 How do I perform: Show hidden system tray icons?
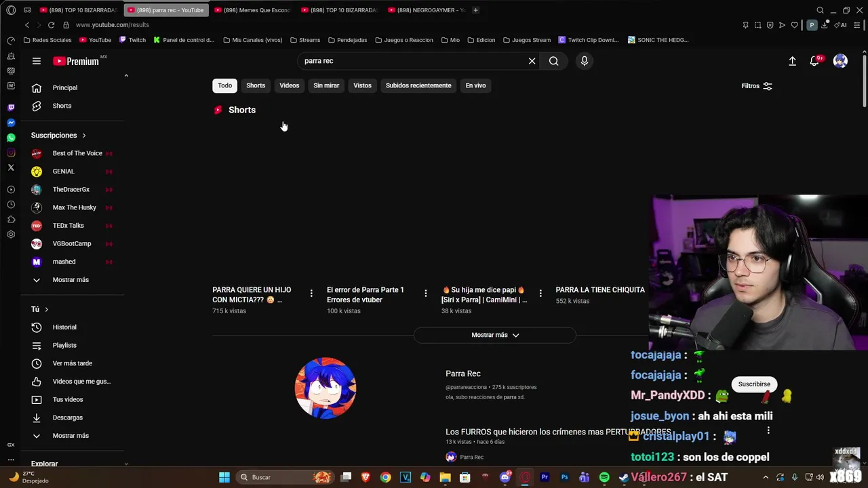coord(766,477)
